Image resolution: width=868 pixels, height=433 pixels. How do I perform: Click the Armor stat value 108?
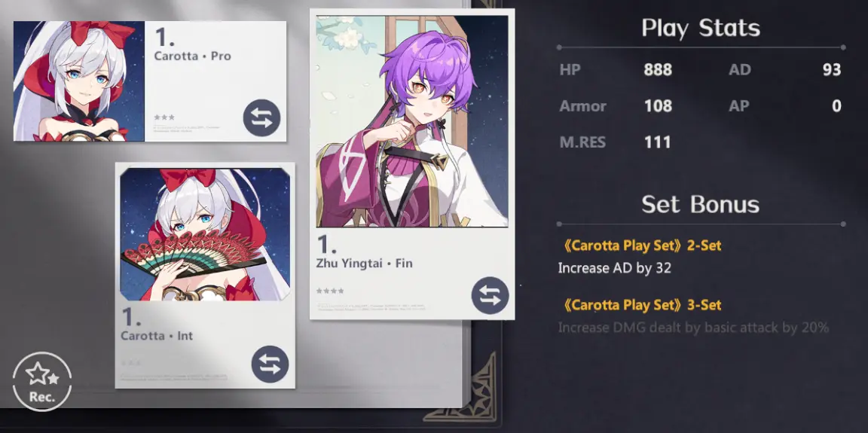pyautogui.click(x=658, y=105)
